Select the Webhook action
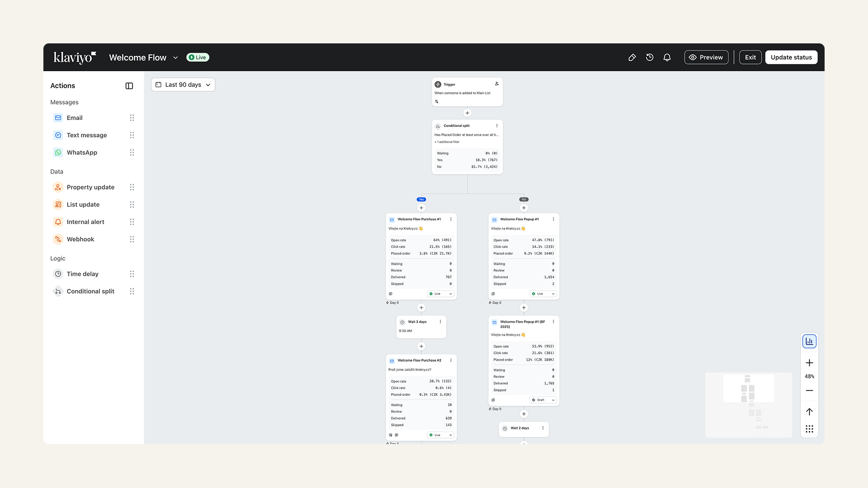The image size is (868, 488). click(x=80, y=239)
